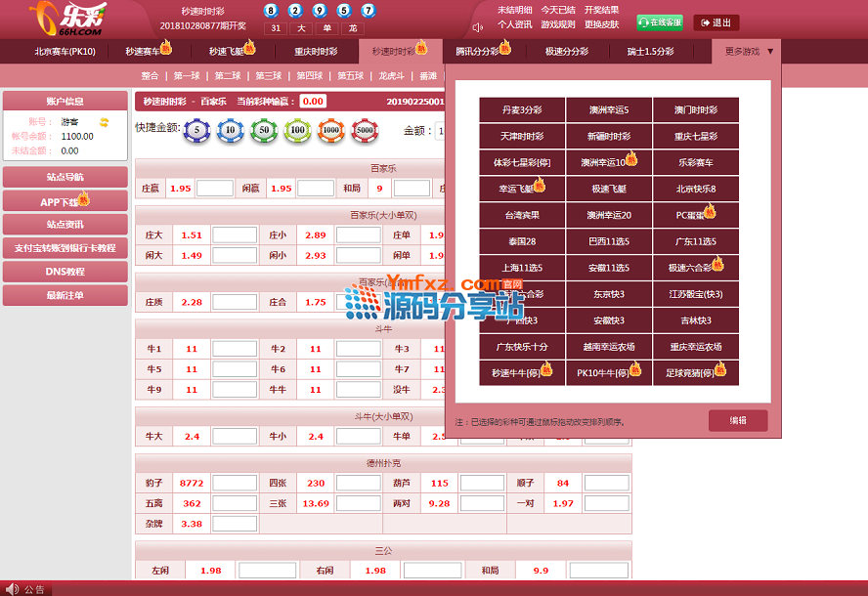Select the orange 1000 chip
Screen dimensions: 868x596
[x=330, y=130]
